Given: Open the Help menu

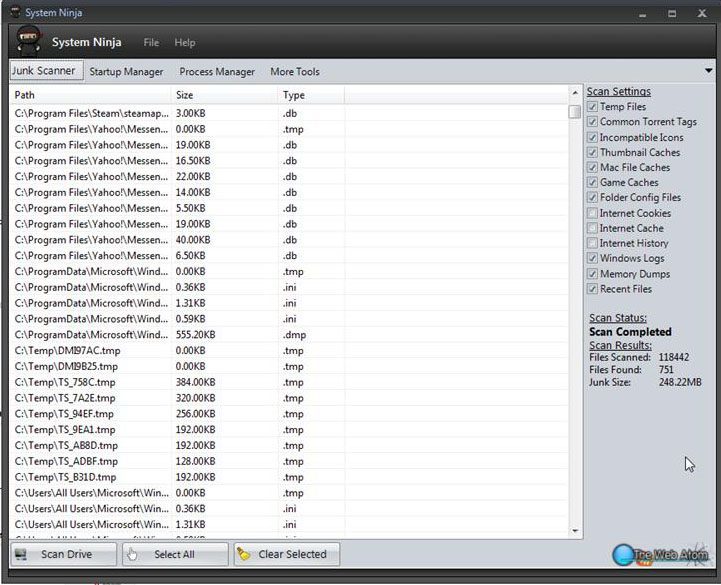Looking at the screenshot, I should 185,43.
